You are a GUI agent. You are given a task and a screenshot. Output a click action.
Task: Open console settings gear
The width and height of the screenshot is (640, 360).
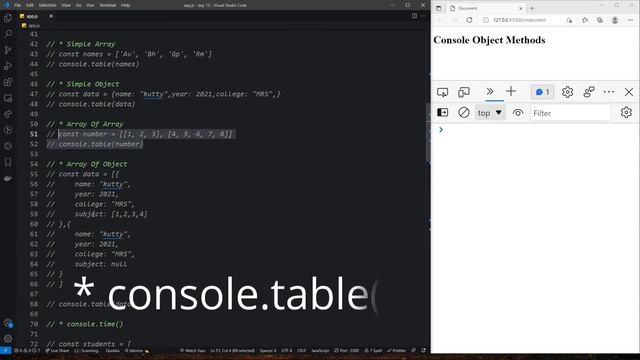tap(626, 112)
